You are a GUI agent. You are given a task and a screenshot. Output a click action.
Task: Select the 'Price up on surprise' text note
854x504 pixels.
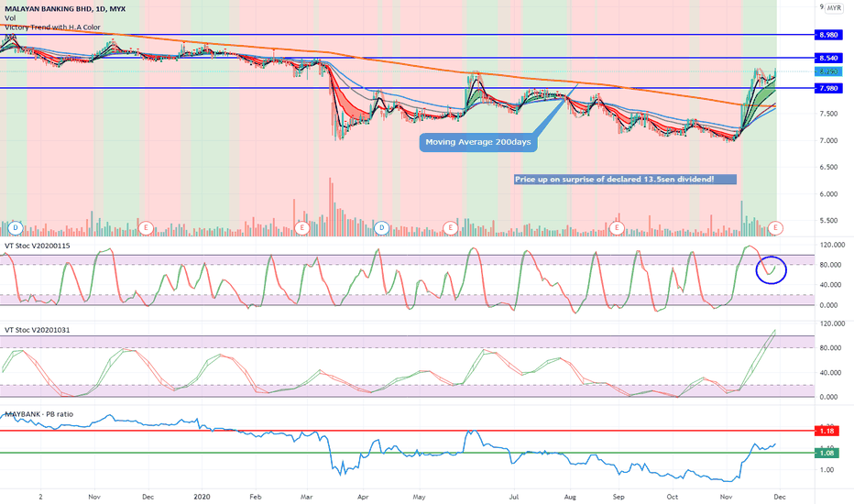pyautogui.click(x=625, y=180)
